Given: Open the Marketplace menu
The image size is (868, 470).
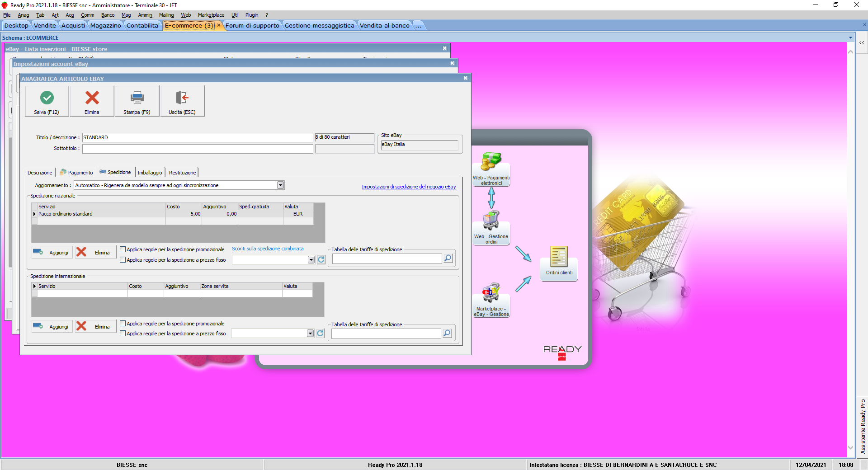Looking at the screenshot, I should coord(211,15).
